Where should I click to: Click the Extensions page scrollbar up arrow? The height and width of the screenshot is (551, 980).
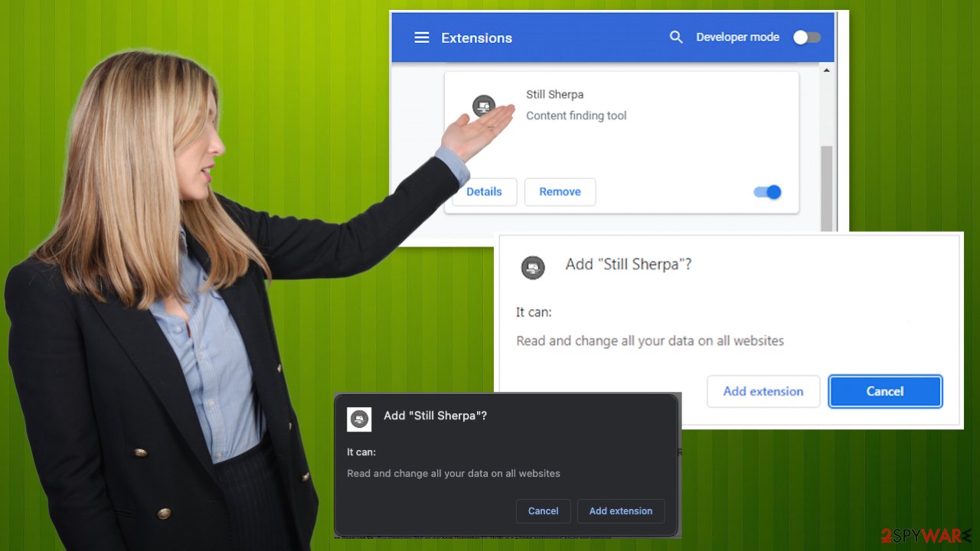click(x=825, y=70)
